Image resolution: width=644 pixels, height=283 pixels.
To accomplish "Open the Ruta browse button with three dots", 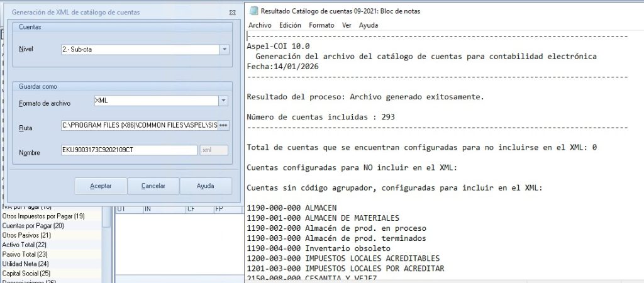I will [223, 126].
